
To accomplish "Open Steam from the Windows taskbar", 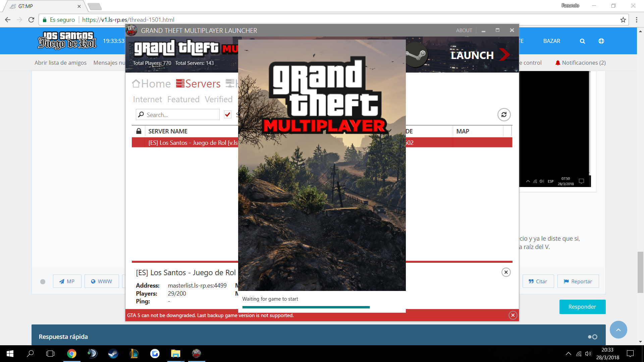I will coord(113,354).
